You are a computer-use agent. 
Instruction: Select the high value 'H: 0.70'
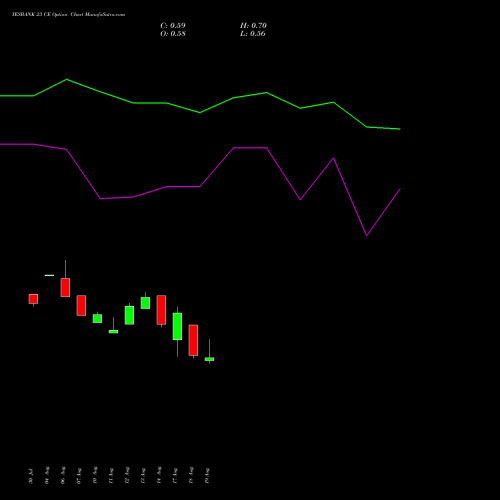253,26
